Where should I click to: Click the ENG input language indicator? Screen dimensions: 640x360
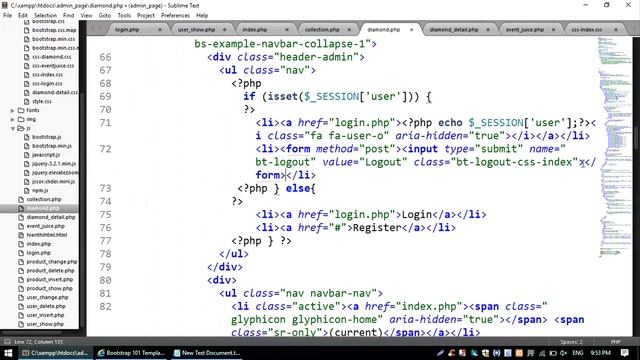[578, 353]
